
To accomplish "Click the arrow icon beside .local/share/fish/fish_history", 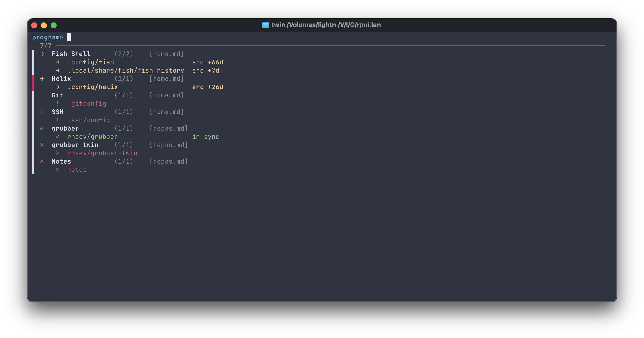I will (x=58, y=70).
